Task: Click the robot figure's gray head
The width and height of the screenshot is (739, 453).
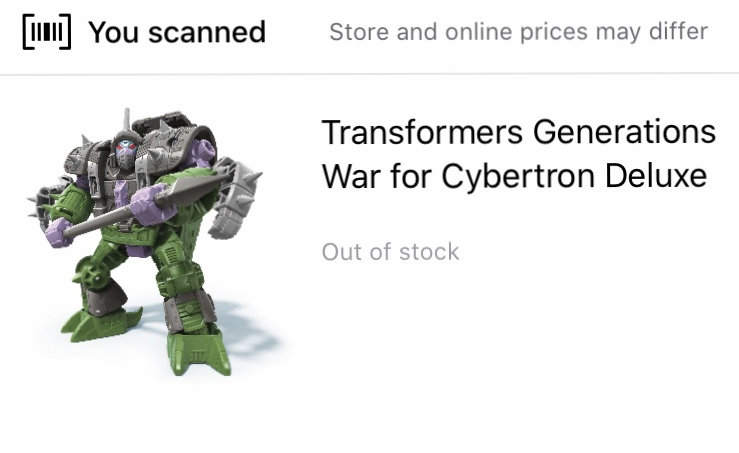Action: click(x=126, y=150)
